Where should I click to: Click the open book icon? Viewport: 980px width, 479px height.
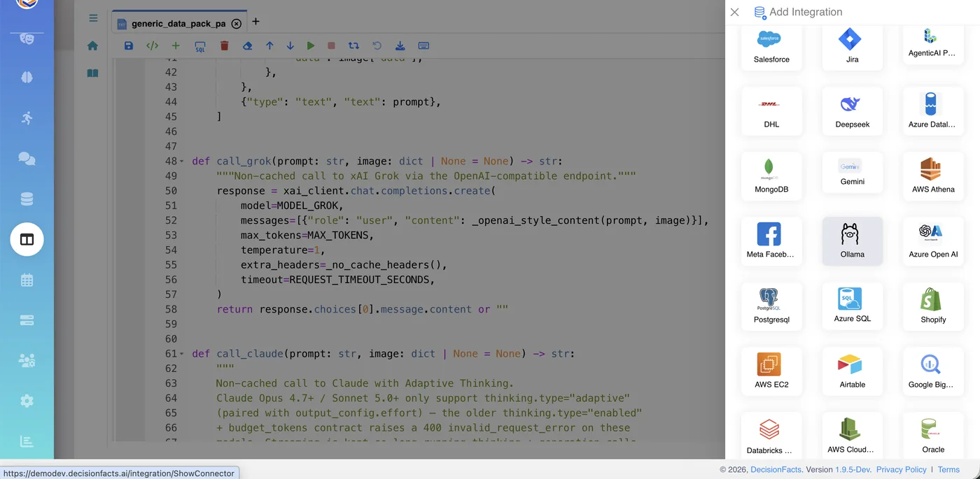[x=92, y=73]
